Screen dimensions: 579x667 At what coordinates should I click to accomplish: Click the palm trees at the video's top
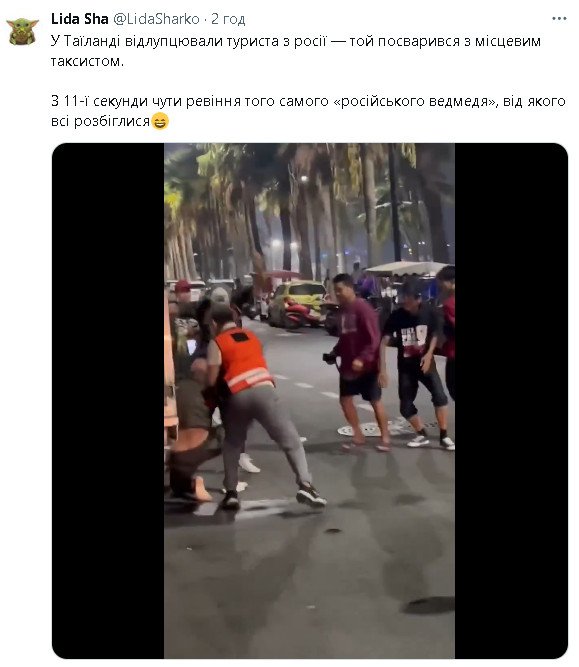coord(309,204)
